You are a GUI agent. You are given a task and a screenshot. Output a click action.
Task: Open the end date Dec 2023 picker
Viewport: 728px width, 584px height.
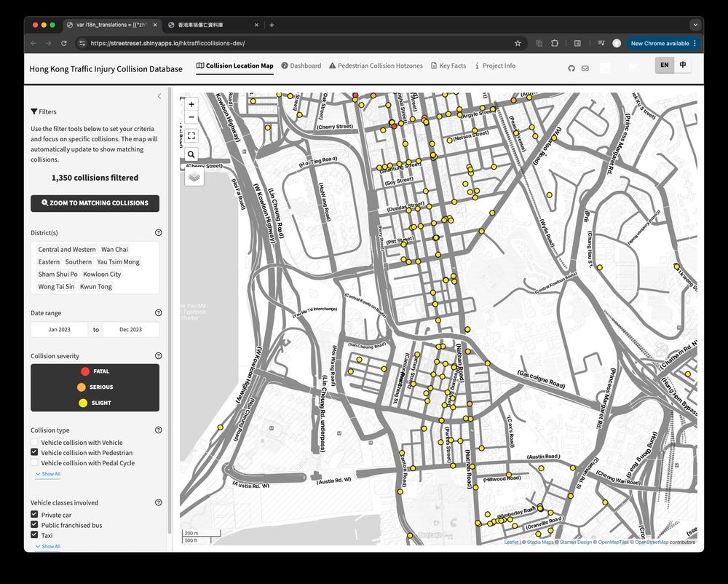click(130, 330)
